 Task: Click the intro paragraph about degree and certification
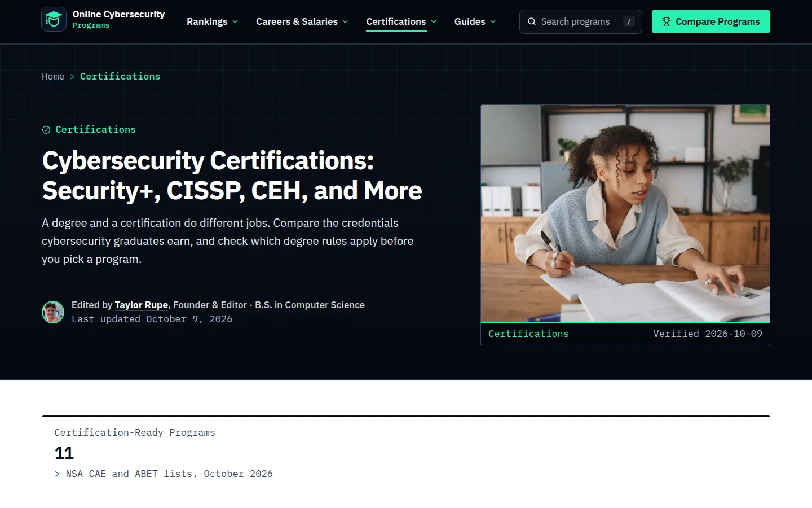(x=228, y=241)
